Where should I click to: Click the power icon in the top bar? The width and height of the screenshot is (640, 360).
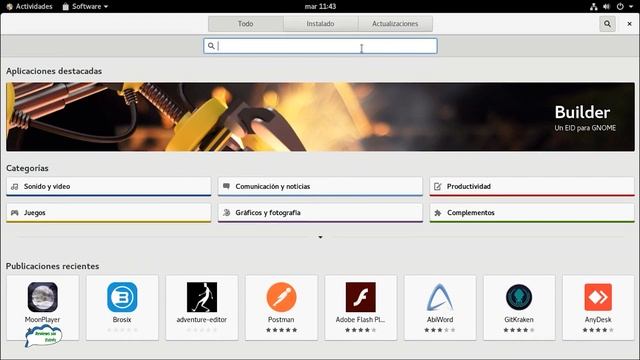pyautogui.click(x=620, y=6)
